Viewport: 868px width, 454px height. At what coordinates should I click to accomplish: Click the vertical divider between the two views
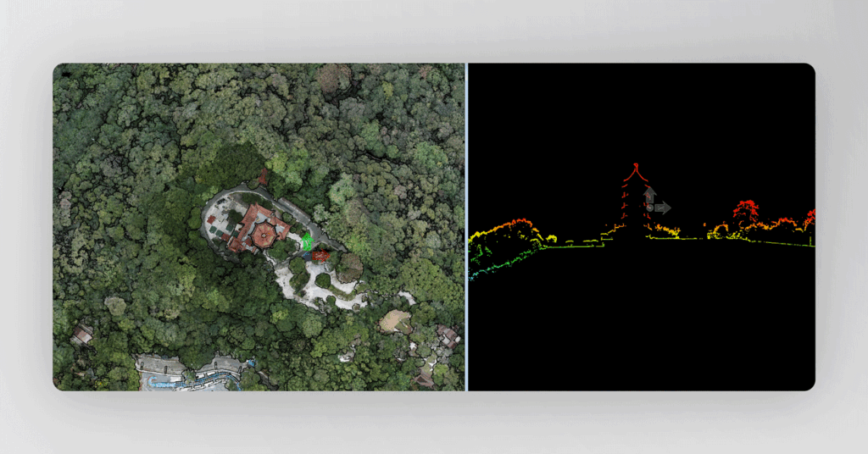point(466,227)
